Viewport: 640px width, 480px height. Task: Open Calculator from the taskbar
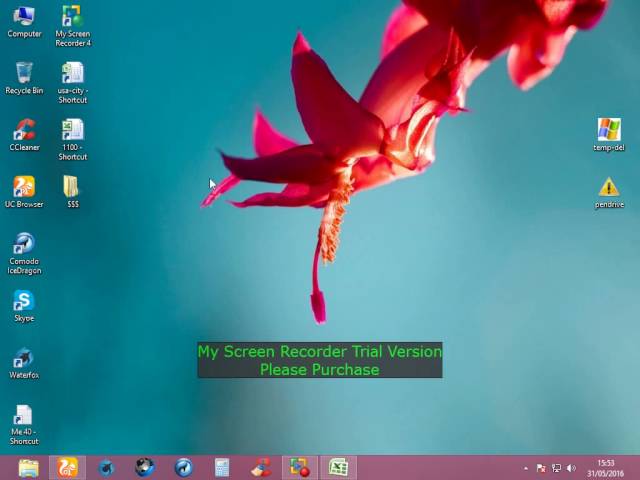tap(222, 468)
